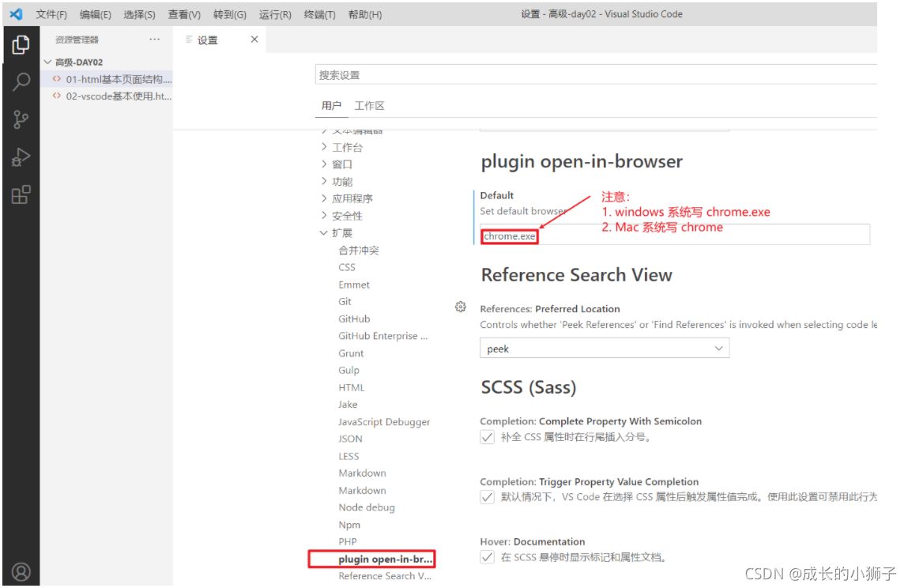Screen dimensions: 908x588
Task: Toggle Hover Documentation checkbox
Action: [487, 557]
